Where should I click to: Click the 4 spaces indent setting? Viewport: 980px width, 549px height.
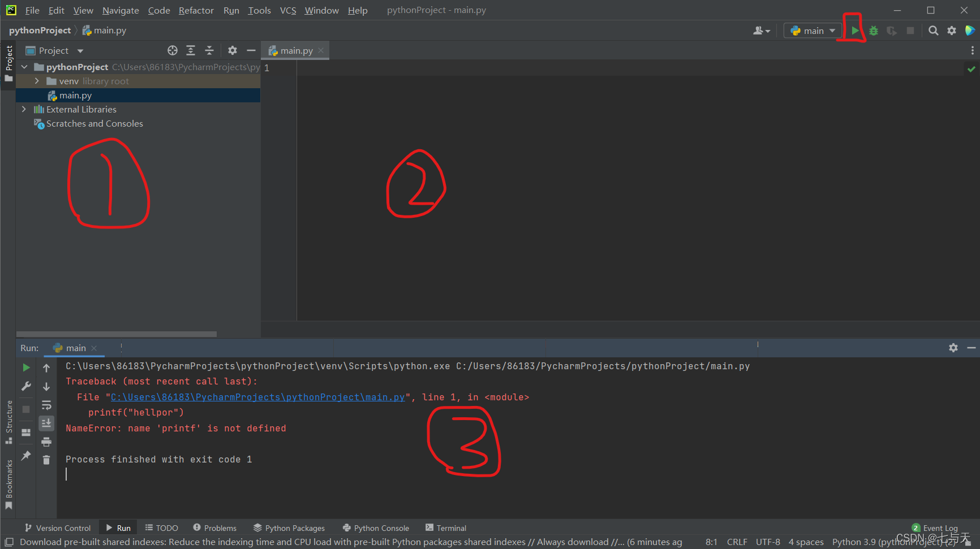[x=806, y=542]
